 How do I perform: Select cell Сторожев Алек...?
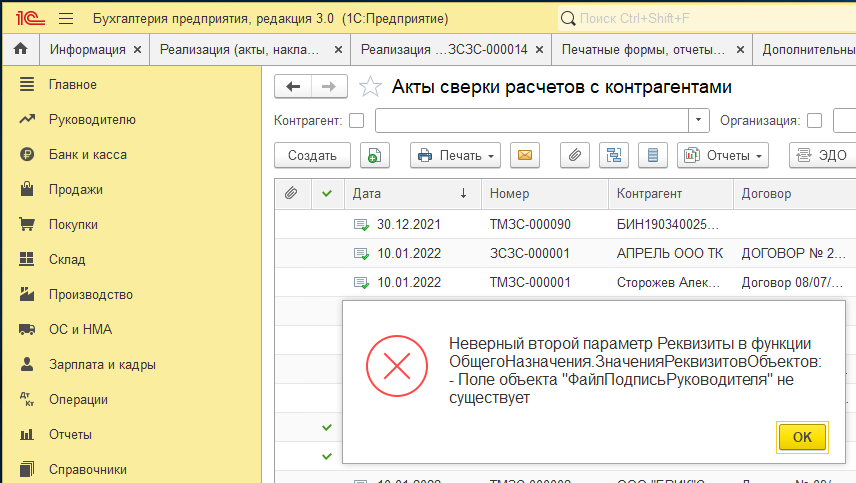click(x=668, y=282)
